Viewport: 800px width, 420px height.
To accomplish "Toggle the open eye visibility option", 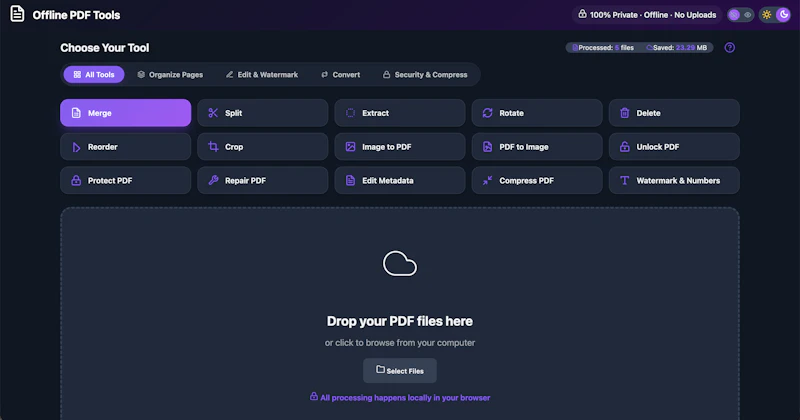I will [747, 15].
